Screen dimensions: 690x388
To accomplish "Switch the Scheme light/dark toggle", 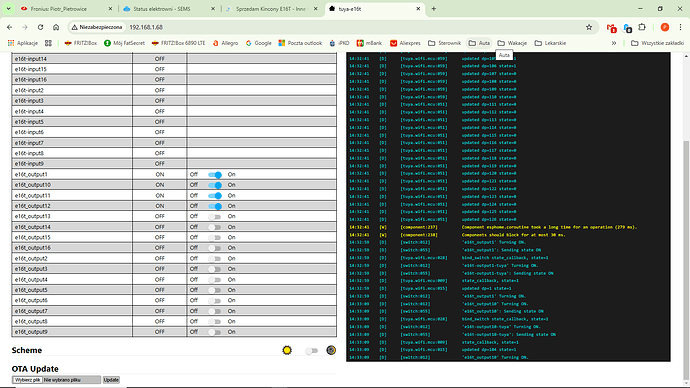I will pyautogui.click(x=311, y=351).
